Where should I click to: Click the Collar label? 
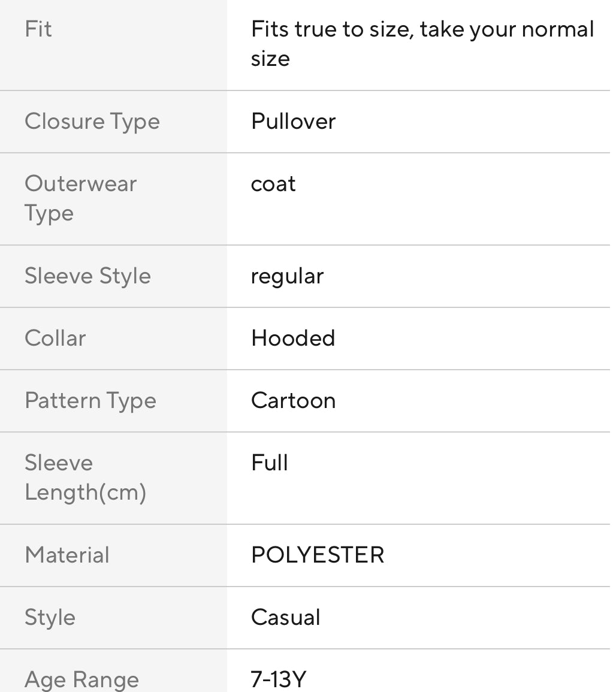(55, 339)
